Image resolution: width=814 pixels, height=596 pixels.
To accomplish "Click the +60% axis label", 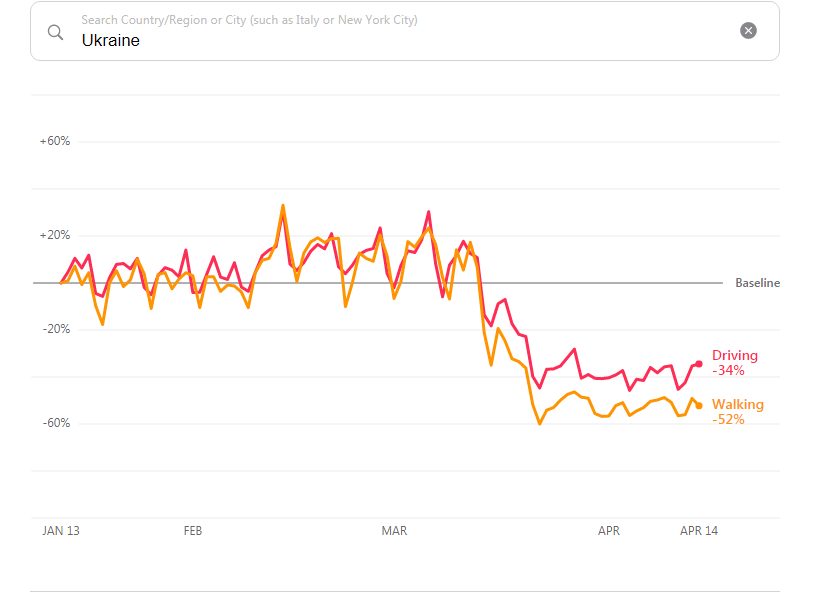I will point(55,141).
